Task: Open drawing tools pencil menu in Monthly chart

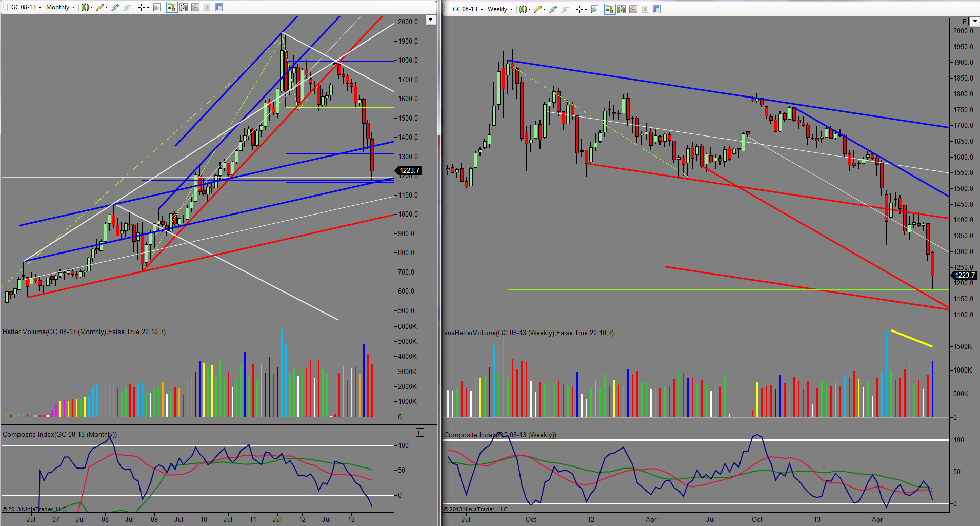Action: [x=102, y=7]
